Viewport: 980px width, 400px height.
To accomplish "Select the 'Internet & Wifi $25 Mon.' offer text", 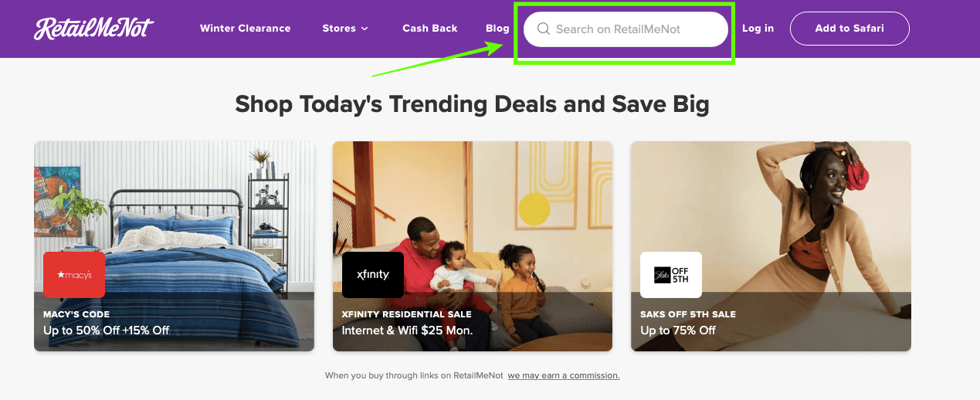I will (407, 331).
